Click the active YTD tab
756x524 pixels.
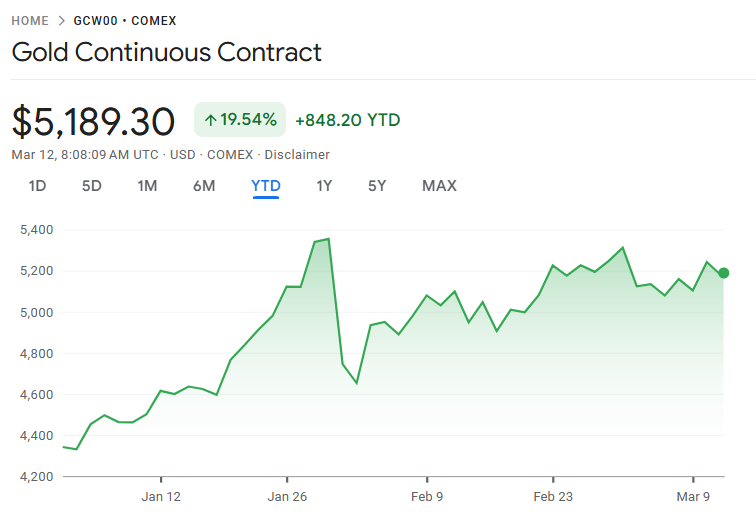click(265, 186)
